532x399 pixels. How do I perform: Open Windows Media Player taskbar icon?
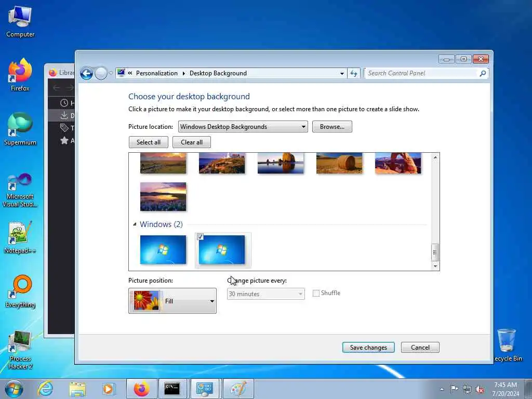(108, 389)
